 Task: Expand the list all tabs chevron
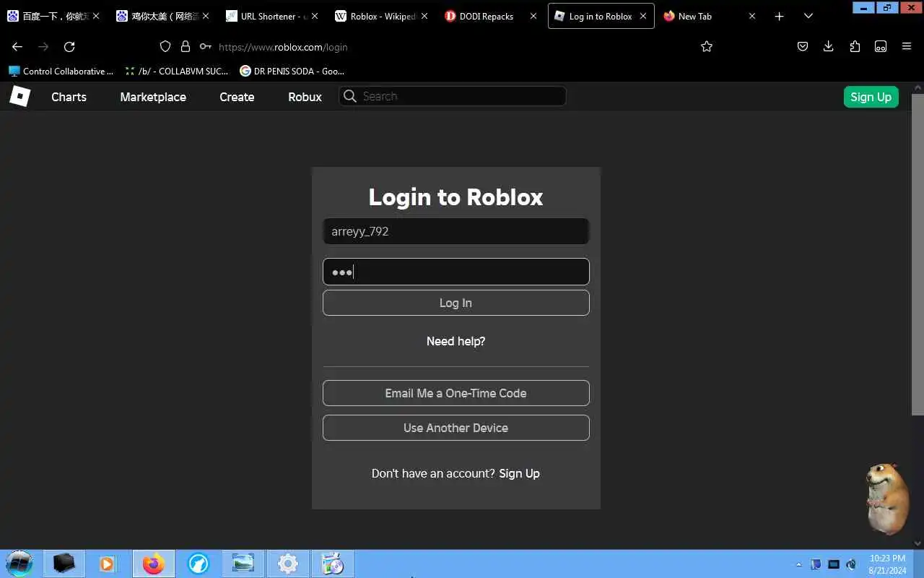pyautogui.click(x=808, y=16)
